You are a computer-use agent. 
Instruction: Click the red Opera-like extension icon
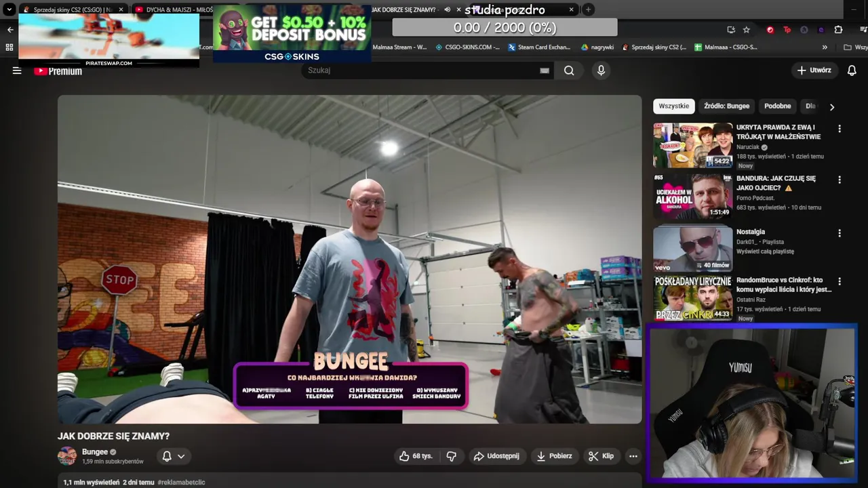point(770,30)
